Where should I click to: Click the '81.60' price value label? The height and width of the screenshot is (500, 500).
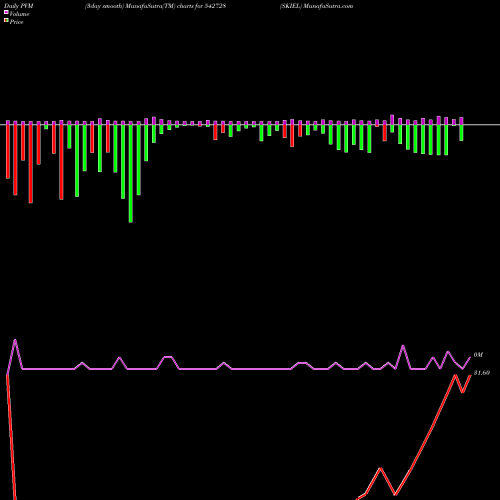pyautogui.click(x=482, y=373)
